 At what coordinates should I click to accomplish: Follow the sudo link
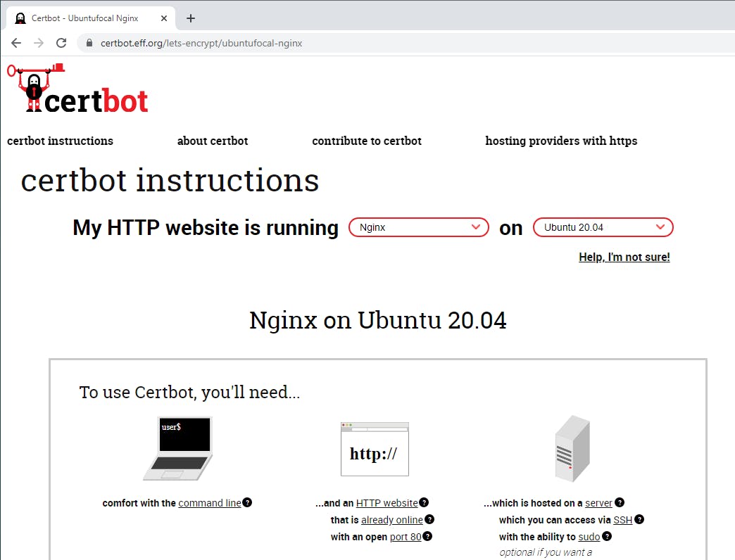(x=589, y=537)
